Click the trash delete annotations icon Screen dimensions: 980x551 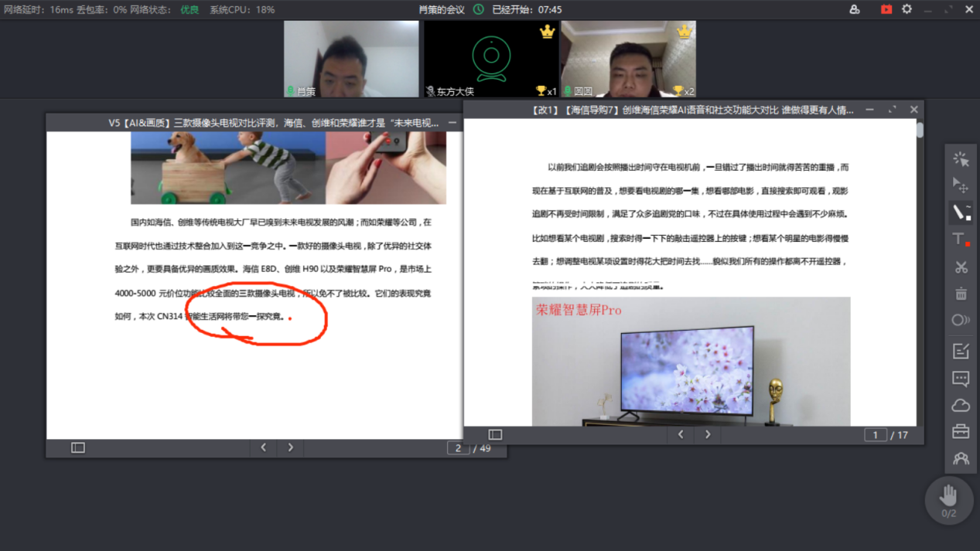point(961,293)
